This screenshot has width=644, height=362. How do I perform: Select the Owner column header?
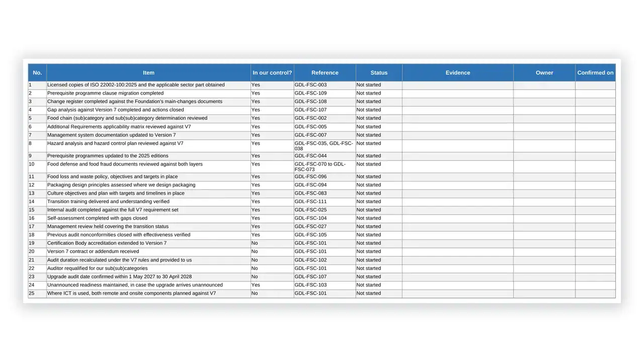pyautogui.click(x=544, y=72)
